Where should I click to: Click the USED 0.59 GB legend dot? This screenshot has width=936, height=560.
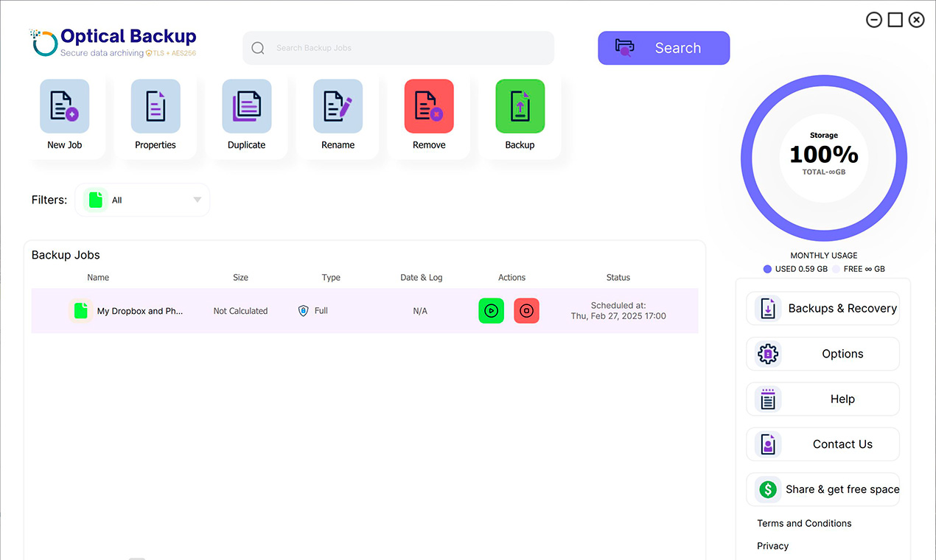[x=767, y=269]
